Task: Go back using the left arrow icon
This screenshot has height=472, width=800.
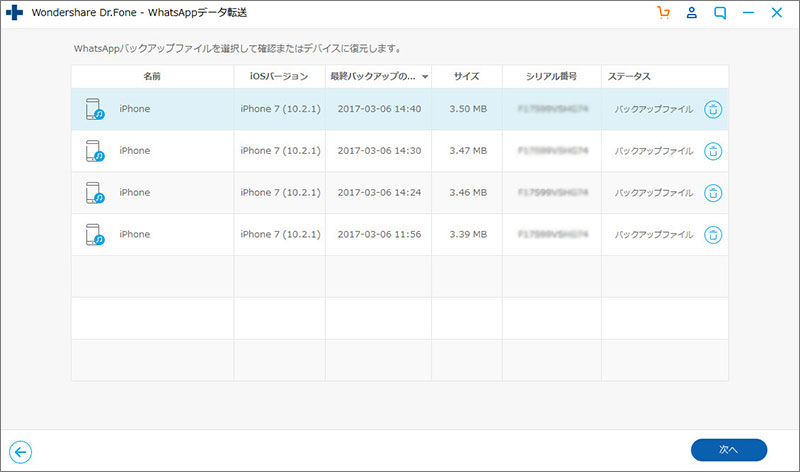Action: pyautogui.click(x=19, y=451)
